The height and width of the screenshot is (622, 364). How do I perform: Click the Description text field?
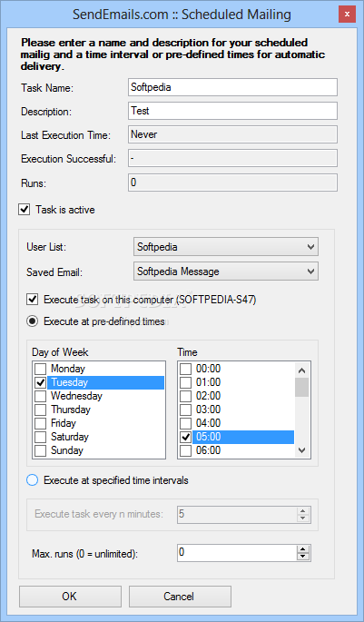[232, 111]
